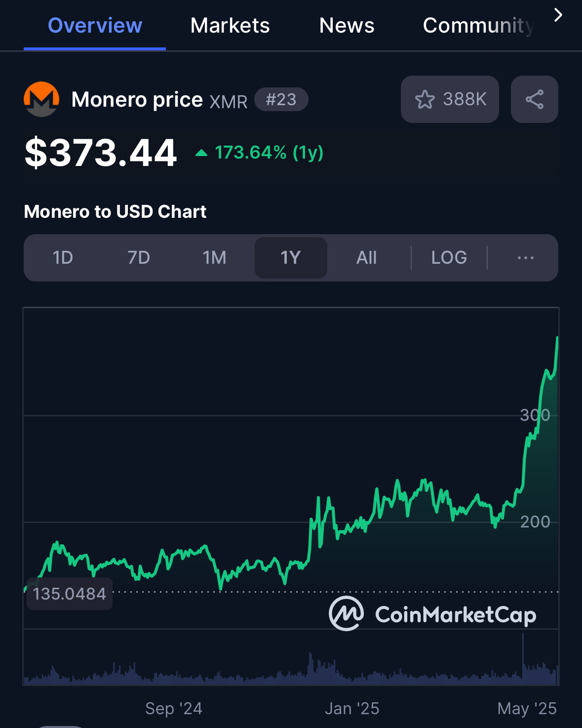Tap the #23 rank badge

point(281,99)
